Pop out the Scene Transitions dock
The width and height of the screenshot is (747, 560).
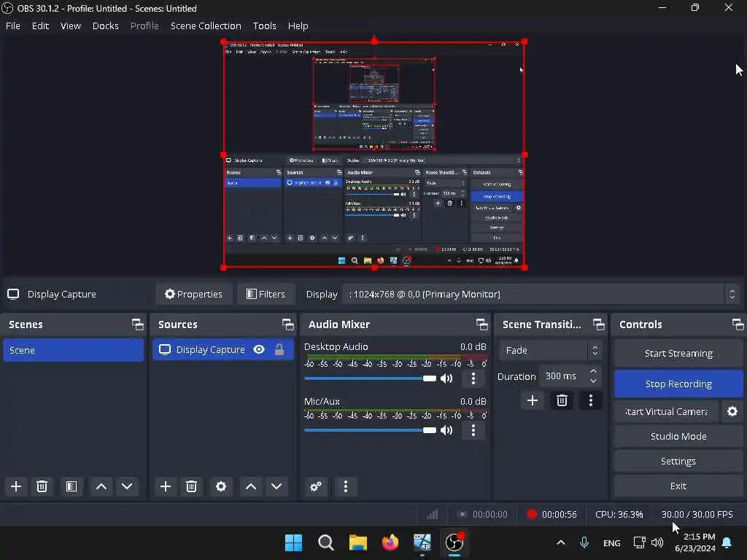pyautogui.click(x=599, y=324)
